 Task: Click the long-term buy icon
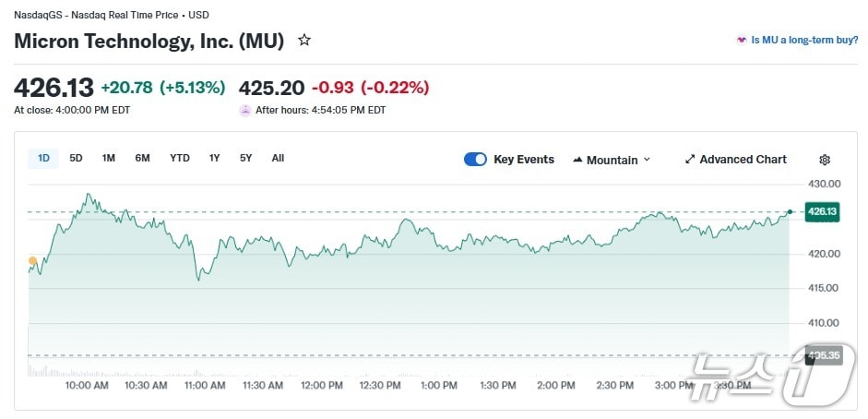coord(742,41)
